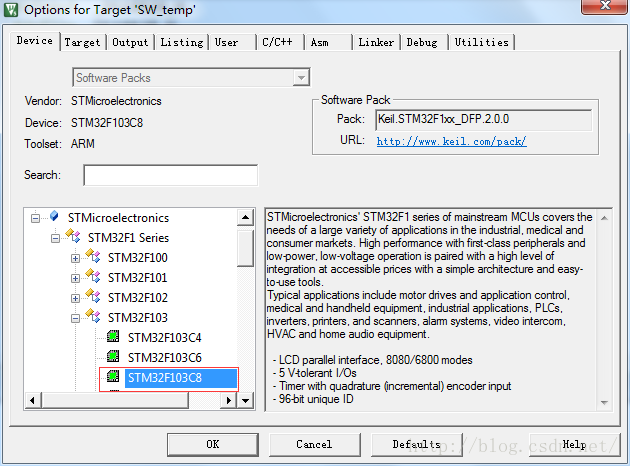Image resolution: width=630 pixels, height=466 pixels.
Task: Switch to the Output tab
Action: click(130, 42)
